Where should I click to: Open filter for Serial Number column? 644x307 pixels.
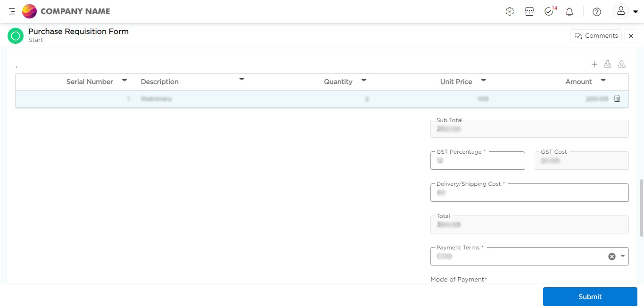pyautogui.click(x=124, y=81)
